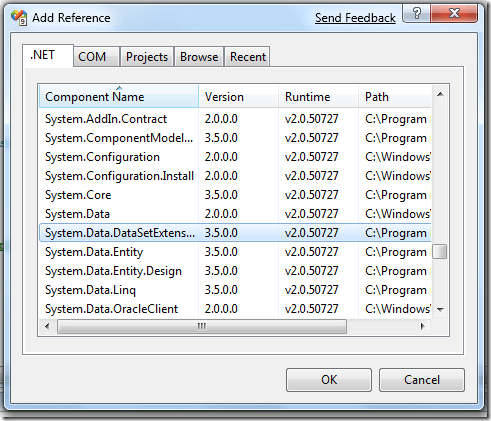Click the horizontal scroll left arrow
Screen dimensions: 491x421
(x=47, y=326)
